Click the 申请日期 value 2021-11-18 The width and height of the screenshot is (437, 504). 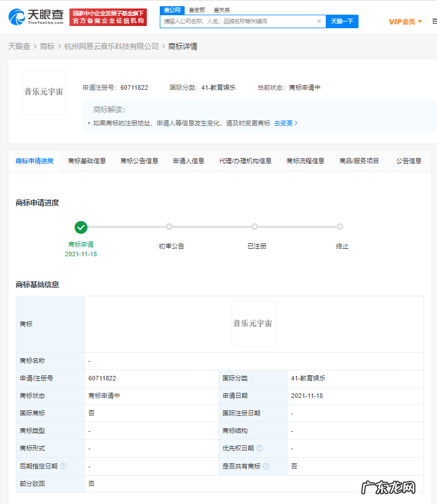pos(307,396)
